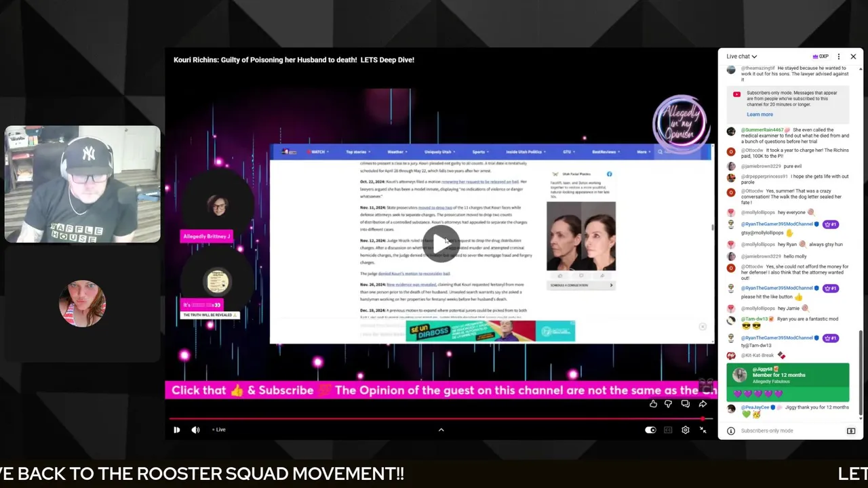This screenshot has width=868, height=488.
Task: Share the Utah Facial Plastics ad post
Action: [x=602, y=276]
